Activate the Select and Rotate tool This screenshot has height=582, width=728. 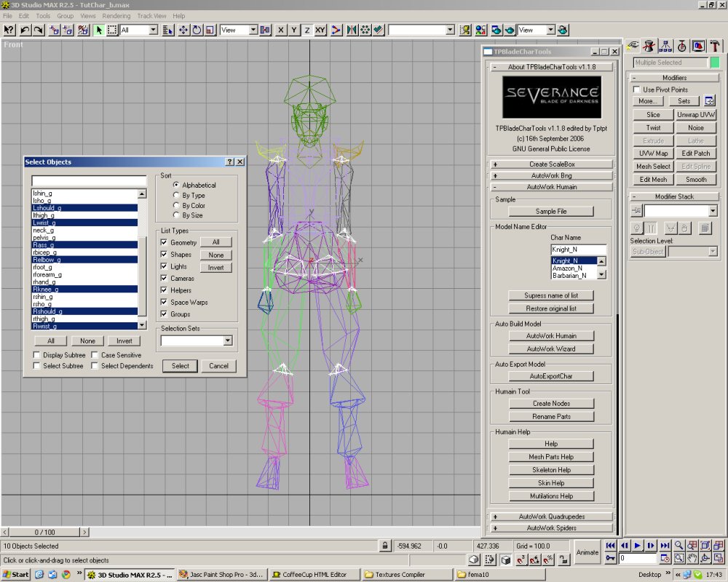(x=197, y=30)
